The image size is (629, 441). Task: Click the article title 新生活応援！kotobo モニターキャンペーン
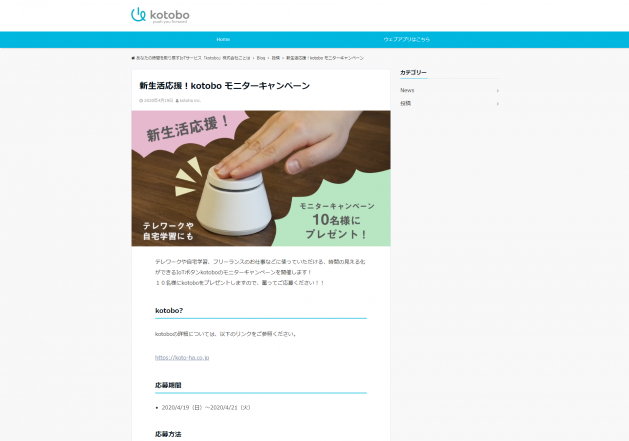click(225, 85)
